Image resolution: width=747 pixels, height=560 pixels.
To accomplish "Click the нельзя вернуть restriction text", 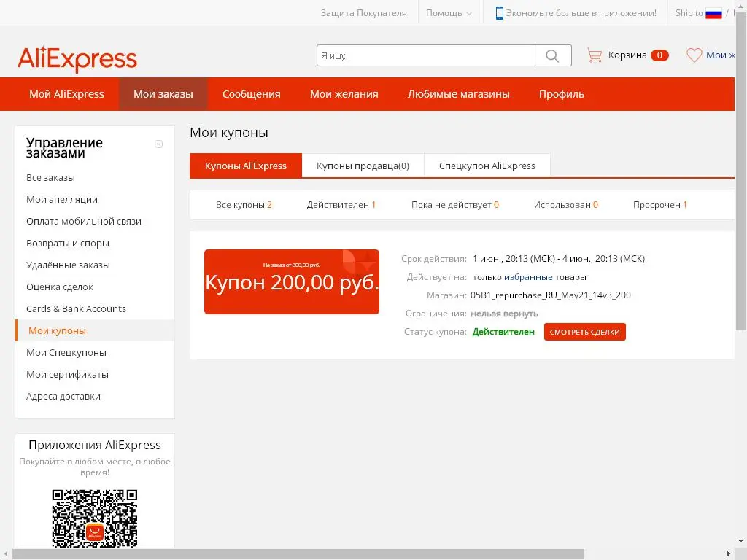I will coord(504,314).
